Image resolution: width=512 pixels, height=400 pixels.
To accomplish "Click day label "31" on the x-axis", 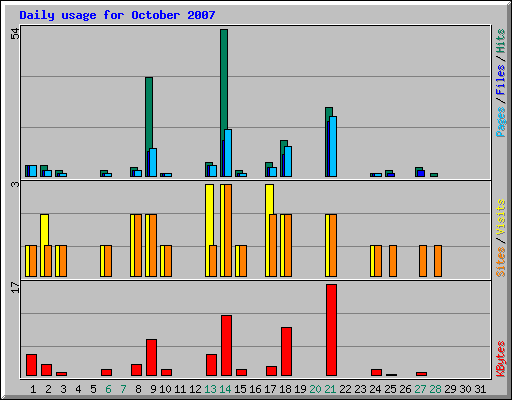I will [x=480, y=389].
